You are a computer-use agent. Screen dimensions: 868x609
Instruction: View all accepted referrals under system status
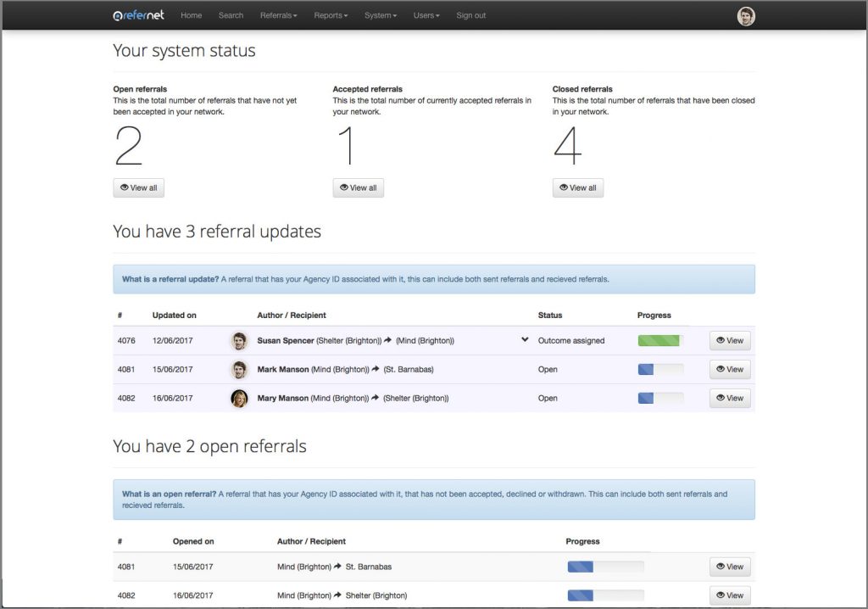click(x=358, y=187)
